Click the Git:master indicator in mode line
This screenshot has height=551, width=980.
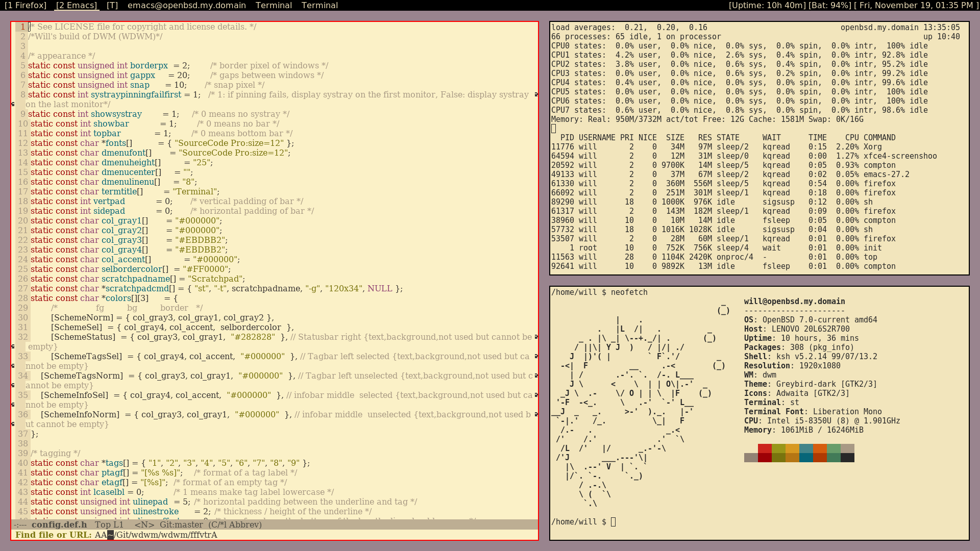(x=181, y=524)
